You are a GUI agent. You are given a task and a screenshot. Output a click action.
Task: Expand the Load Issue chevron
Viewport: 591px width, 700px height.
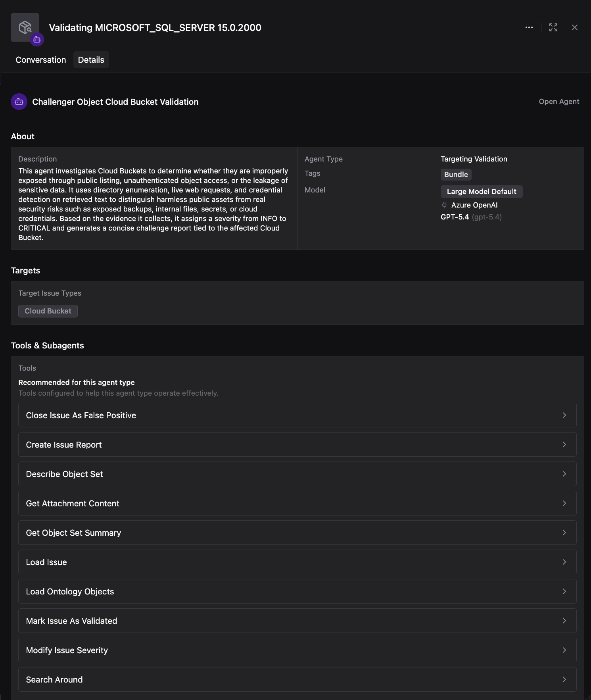(x=564, y=562)
